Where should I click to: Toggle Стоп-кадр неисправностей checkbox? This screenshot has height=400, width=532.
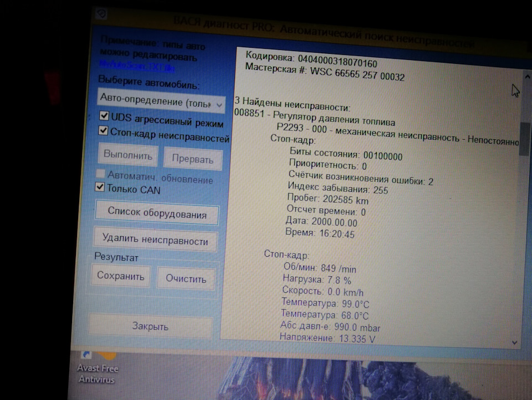pyautogui.click(x=103, y=131)
